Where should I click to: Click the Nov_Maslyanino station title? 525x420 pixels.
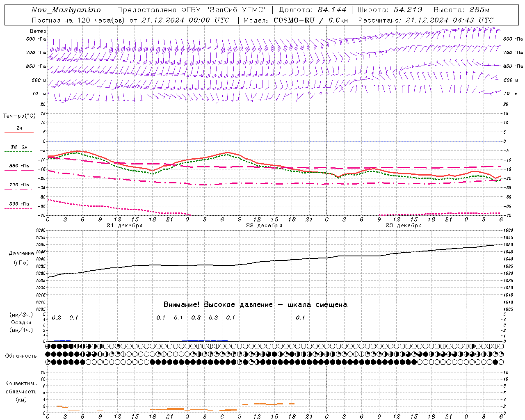[66, 10]
